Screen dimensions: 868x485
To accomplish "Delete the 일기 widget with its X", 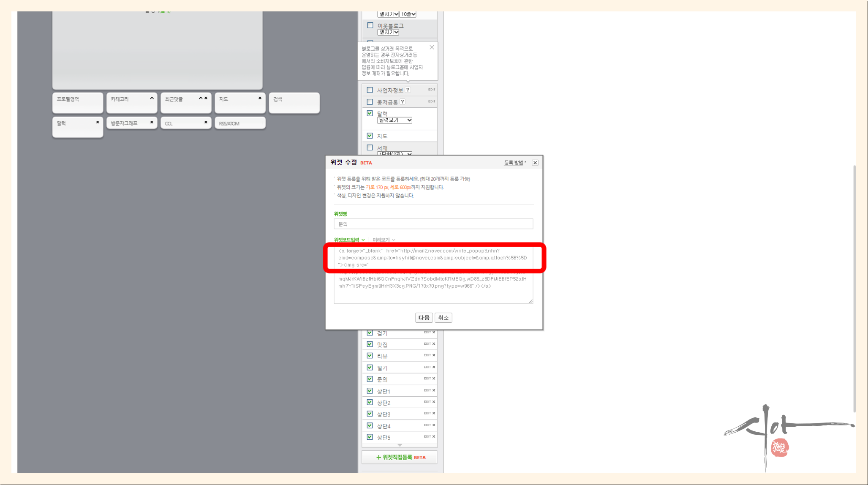I will (x=434, y=367).
